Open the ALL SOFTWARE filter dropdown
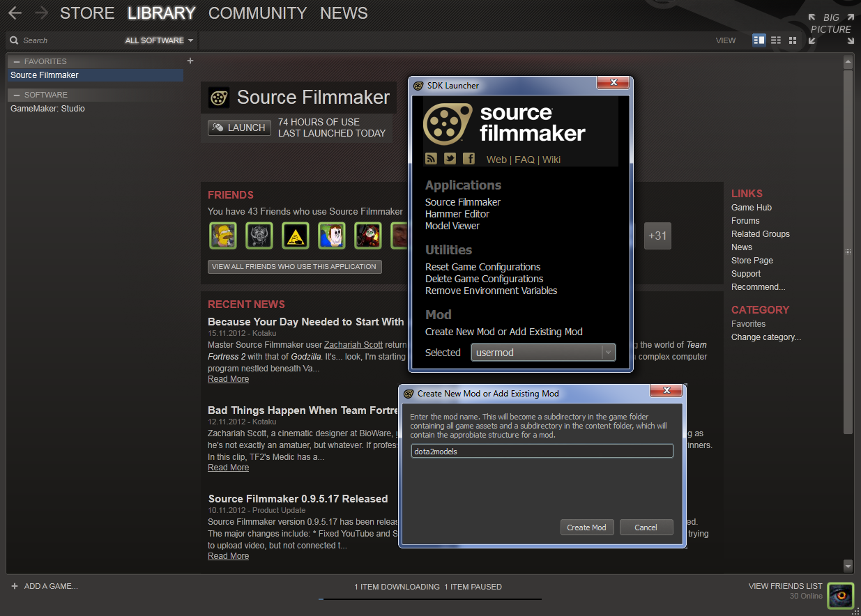861x616 pixels. (158, 40)
